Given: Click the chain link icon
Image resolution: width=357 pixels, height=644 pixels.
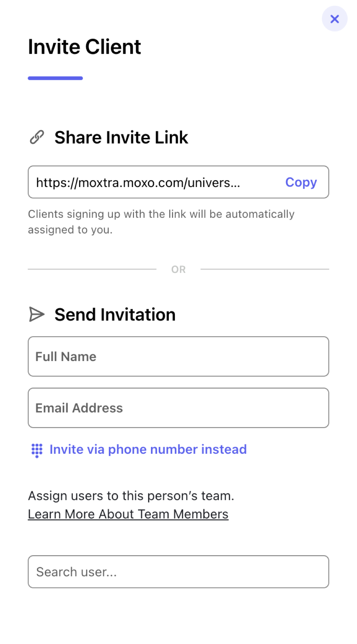Looking at the screenshot, I should pos(37,137).
